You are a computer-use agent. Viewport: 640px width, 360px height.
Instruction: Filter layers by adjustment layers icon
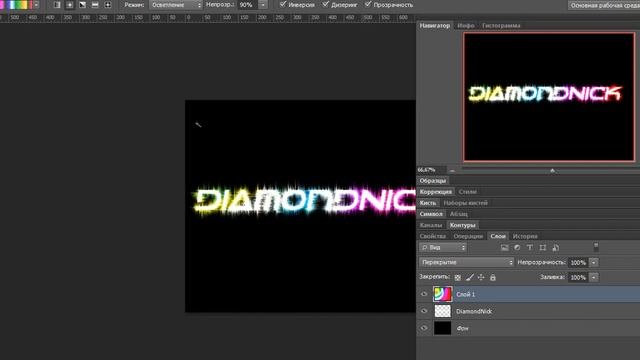point(517,247)
